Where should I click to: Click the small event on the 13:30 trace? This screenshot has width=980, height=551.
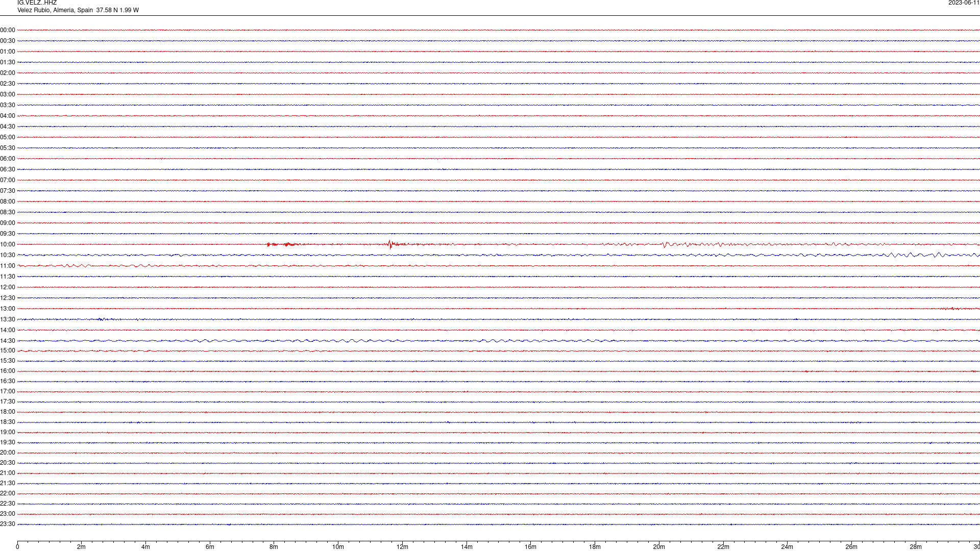pos(102,319)
